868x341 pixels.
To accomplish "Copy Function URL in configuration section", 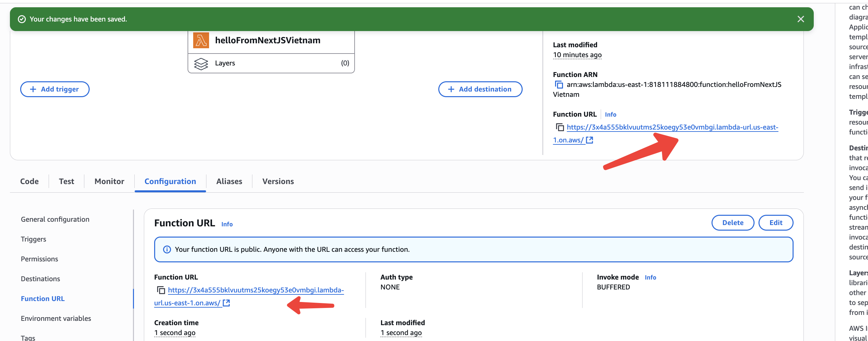I will [x=161, y=290].
